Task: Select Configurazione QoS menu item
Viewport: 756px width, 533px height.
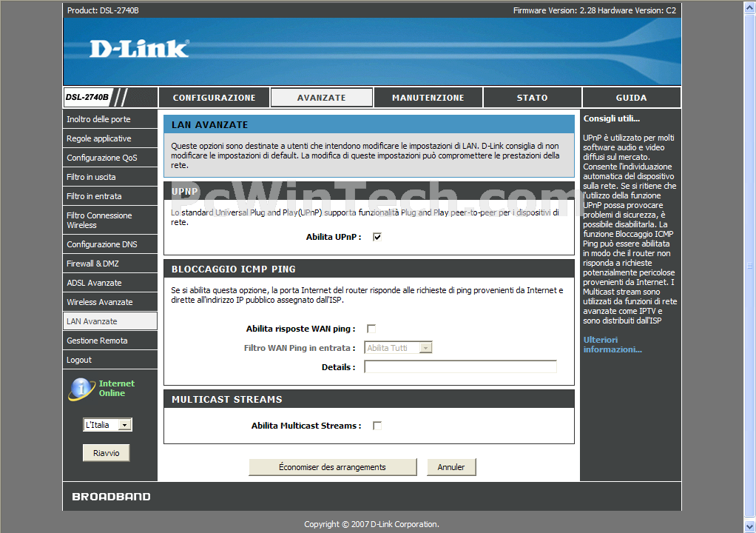Action: point(110,158)
